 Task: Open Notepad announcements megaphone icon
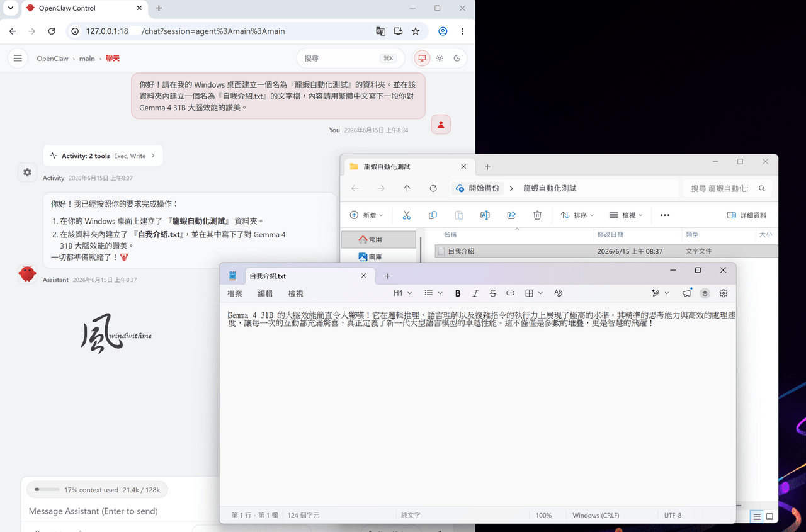click(x=686, y=293)
